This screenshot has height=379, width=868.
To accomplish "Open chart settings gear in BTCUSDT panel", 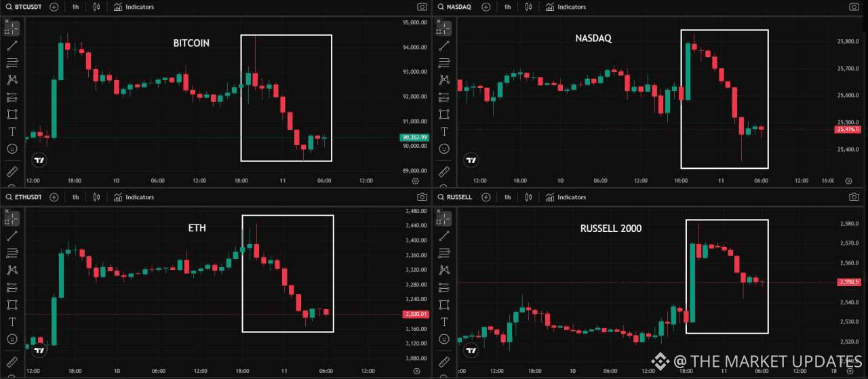I will [x=415, y=181].
